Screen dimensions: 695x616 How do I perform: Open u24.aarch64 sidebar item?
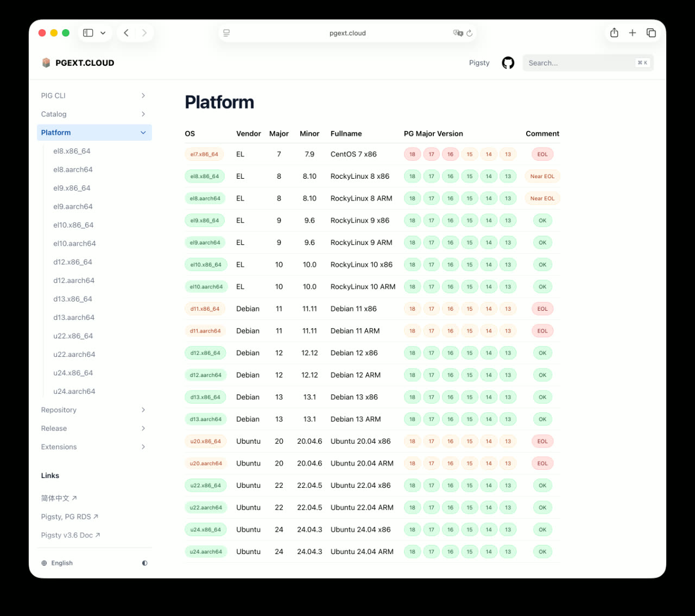[74, 391]
